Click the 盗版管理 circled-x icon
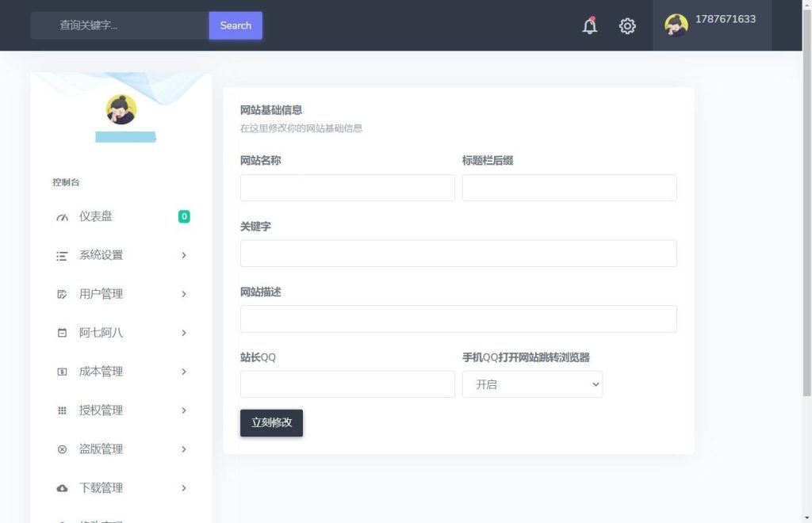Screen dimensions: 812x523 point(62,449)
